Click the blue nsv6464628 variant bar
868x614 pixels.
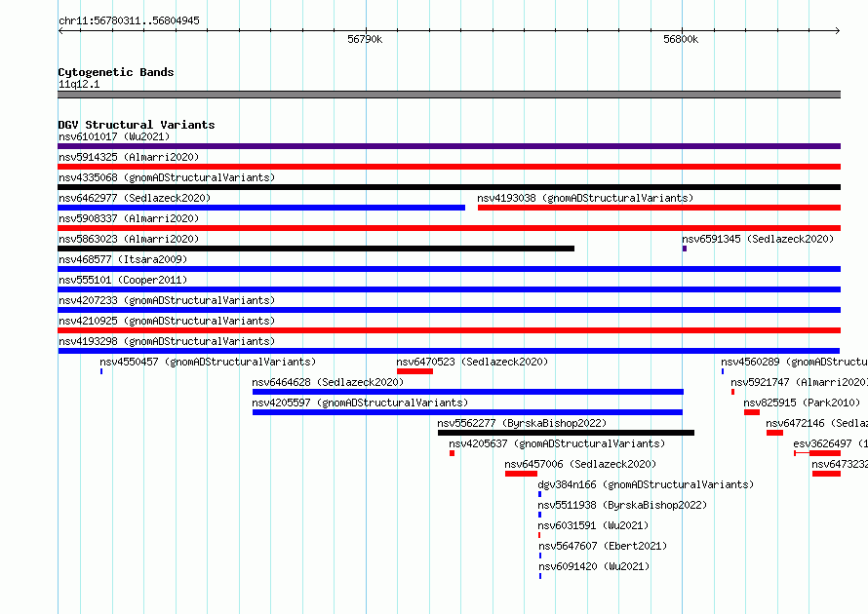[468, 392]
